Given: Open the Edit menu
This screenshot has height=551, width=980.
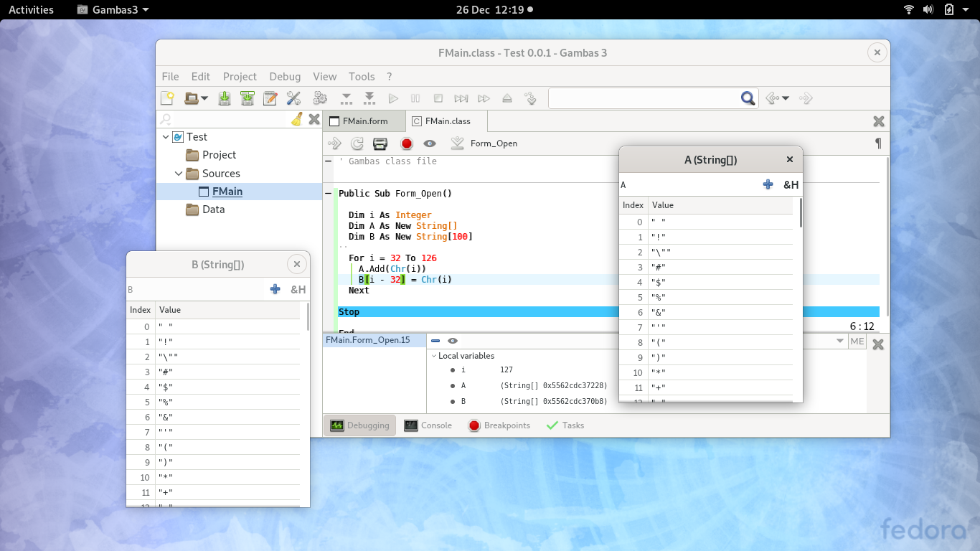Looking at the screenshot, I should click(201, 77).
